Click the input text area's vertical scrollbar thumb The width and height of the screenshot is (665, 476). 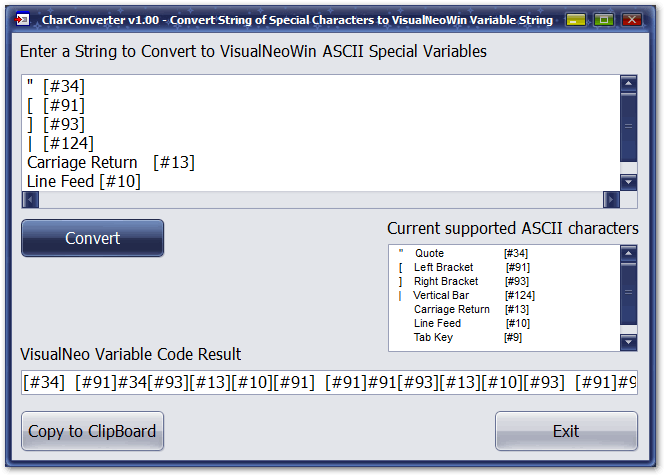(629, 126)
